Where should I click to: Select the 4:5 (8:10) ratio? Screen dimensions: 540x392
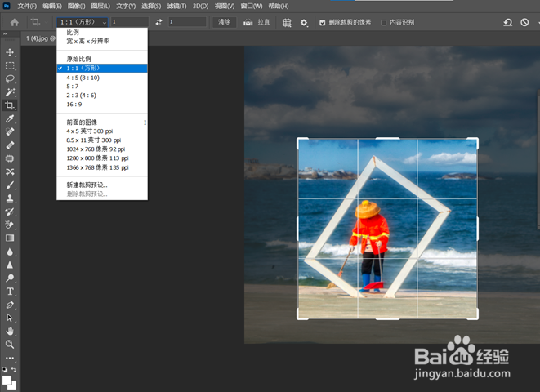point(102,78)
